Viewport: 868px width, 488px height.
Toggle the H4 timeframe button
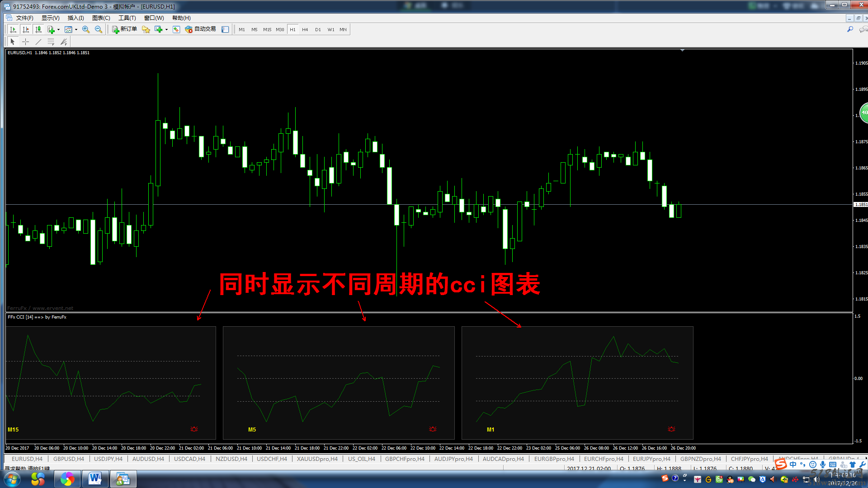point(305,29)
